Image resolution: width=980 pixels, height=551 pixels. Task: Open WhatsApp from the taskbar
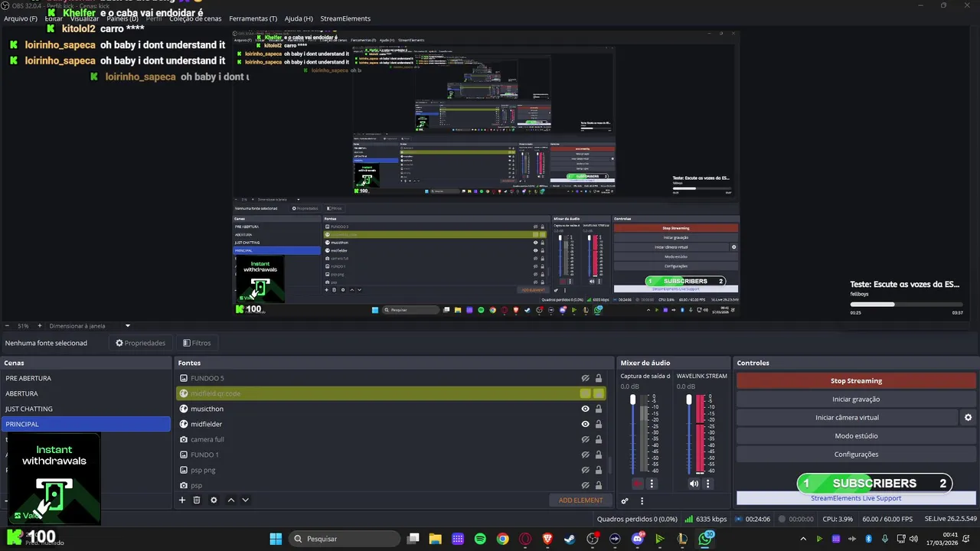(x=705, y=539)
